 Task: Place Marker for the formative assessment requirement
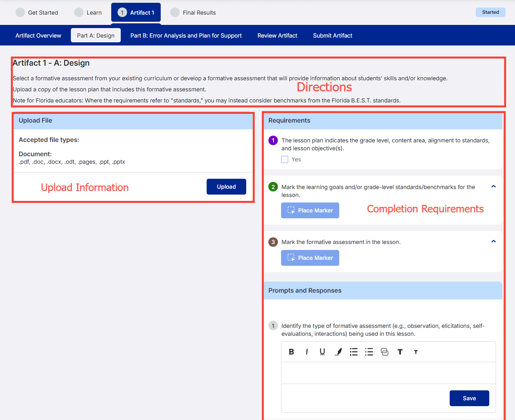310,258
